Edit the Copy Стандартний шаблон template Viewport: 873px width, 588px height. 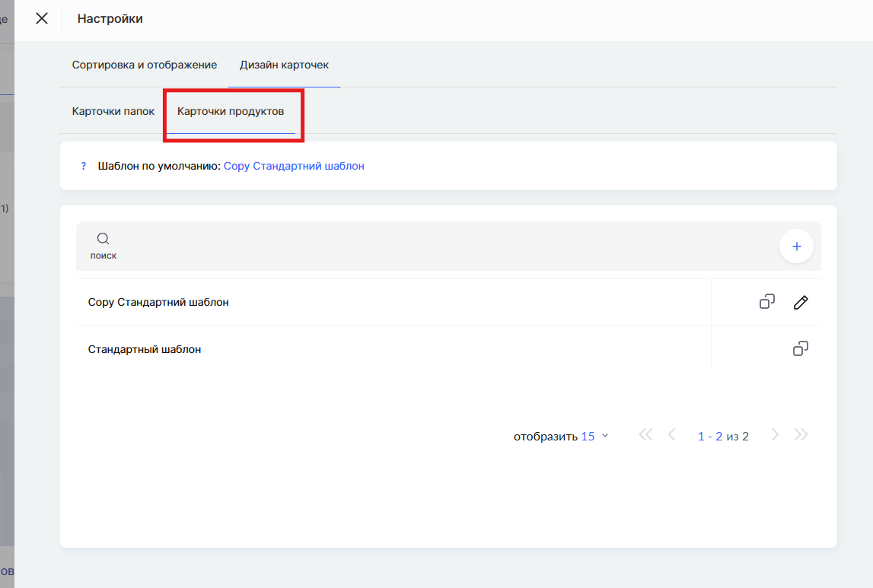coord(801,302)
